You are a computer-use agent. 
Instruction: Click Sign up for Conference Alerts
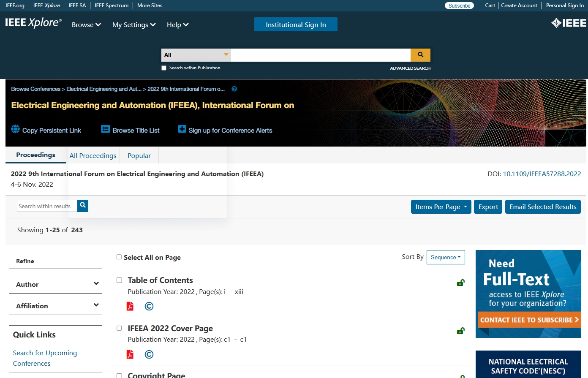pos(230,131)
